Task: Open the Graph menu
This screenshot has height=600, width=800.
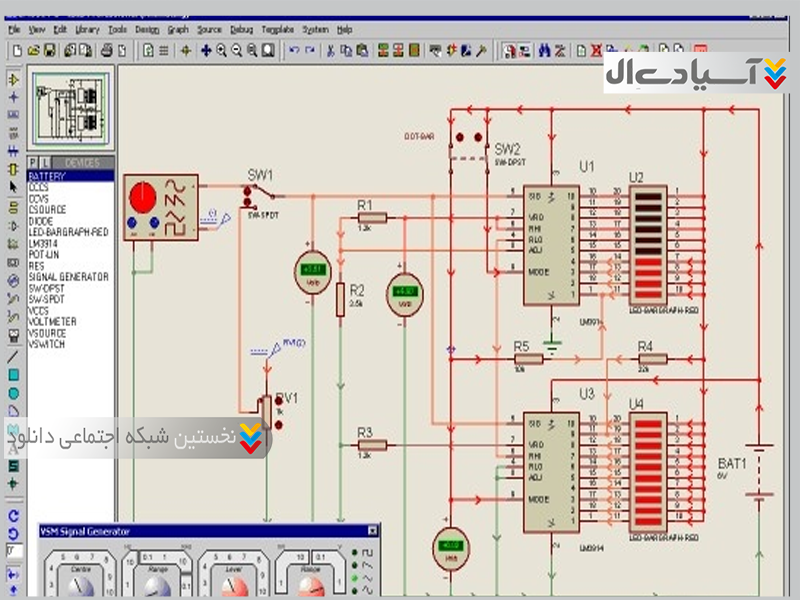Action: pos(178,30)
